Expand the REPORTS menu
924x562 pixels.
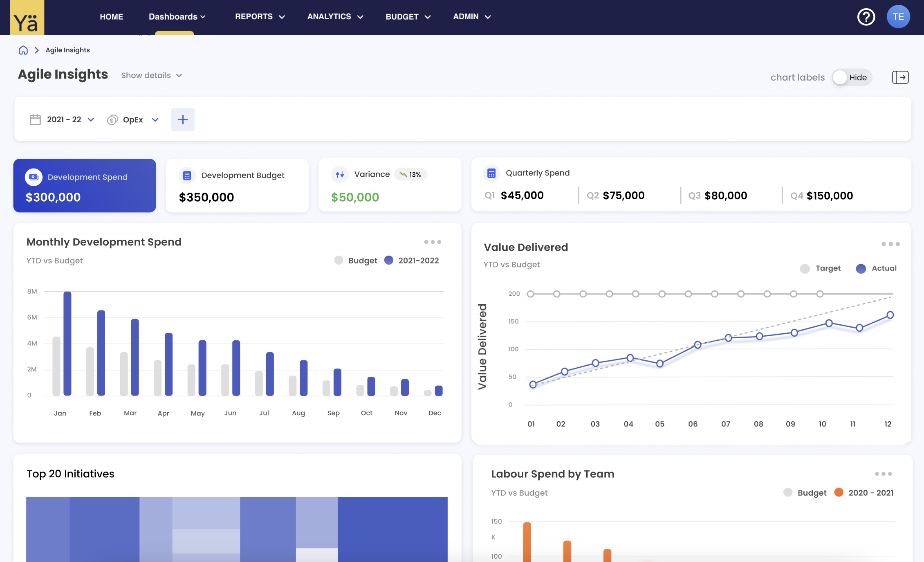[260, 17]
